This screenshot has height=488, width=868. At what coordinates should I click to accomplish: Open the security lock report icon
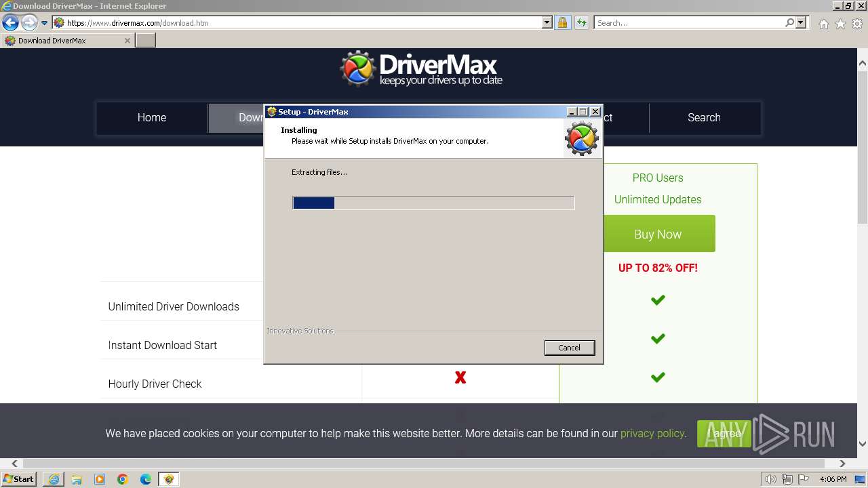click(562, 23)
